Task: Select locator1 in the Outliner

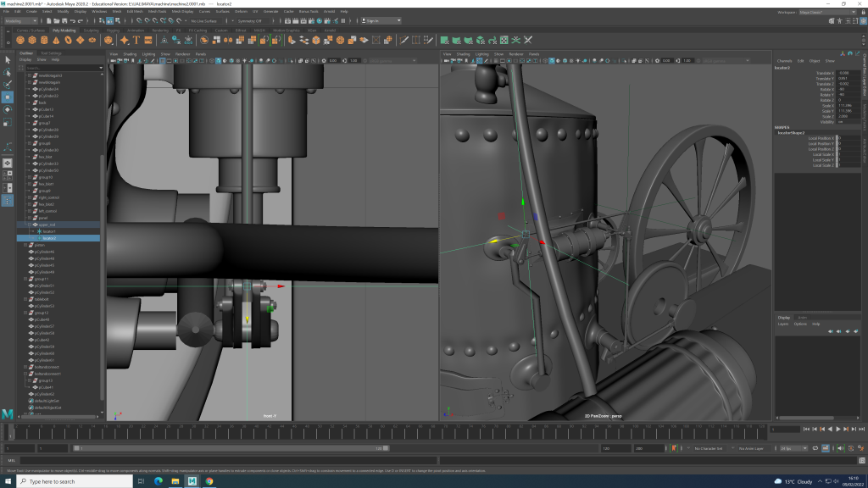Action: click(48, 231)
